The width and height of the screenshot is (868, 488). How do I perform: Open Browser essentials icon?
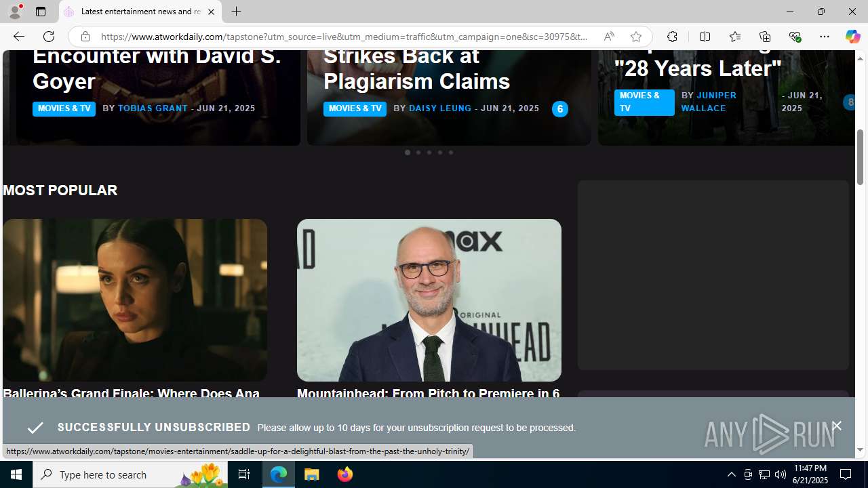794,37
